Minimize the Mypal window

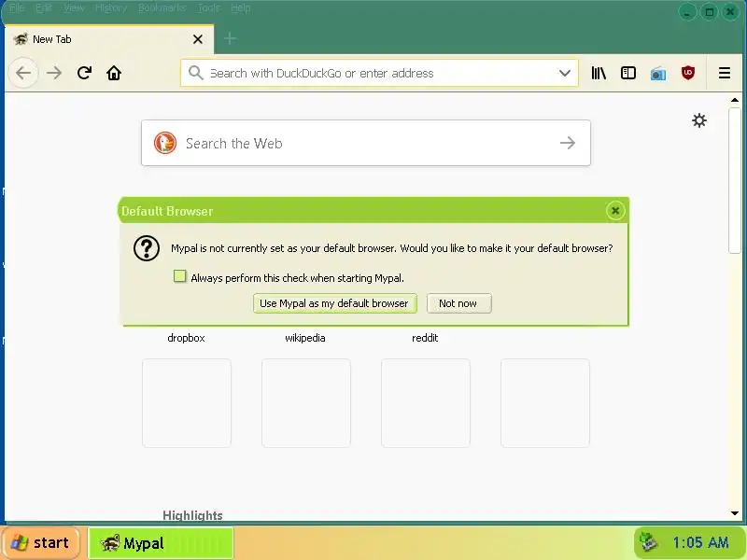686,12
